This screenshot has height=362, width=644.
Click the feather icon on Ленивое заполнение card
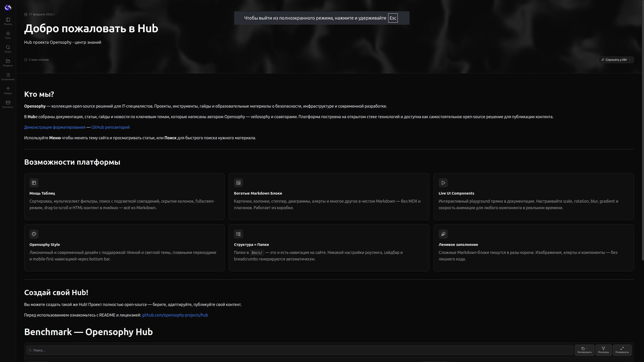pos(443,234)
